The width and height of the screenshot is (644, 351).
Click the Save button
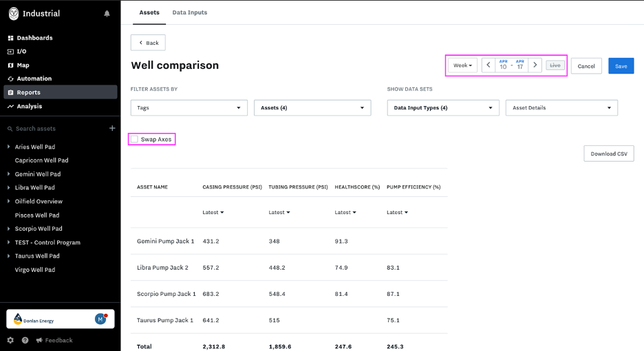pos(621,66)
